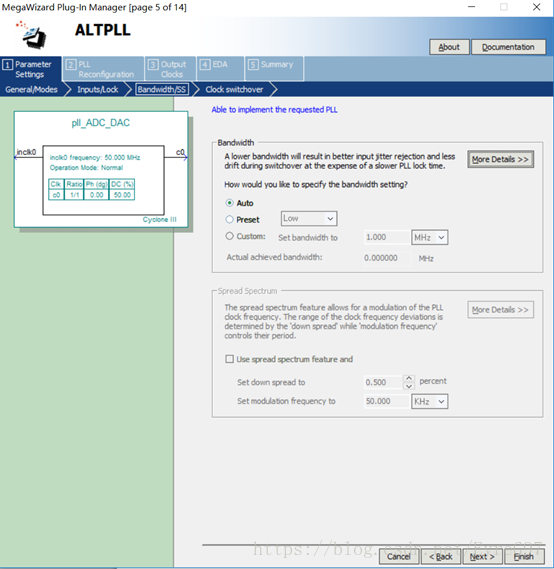
Task: Go to Clock switchover step
Action: tap(234, 89)
